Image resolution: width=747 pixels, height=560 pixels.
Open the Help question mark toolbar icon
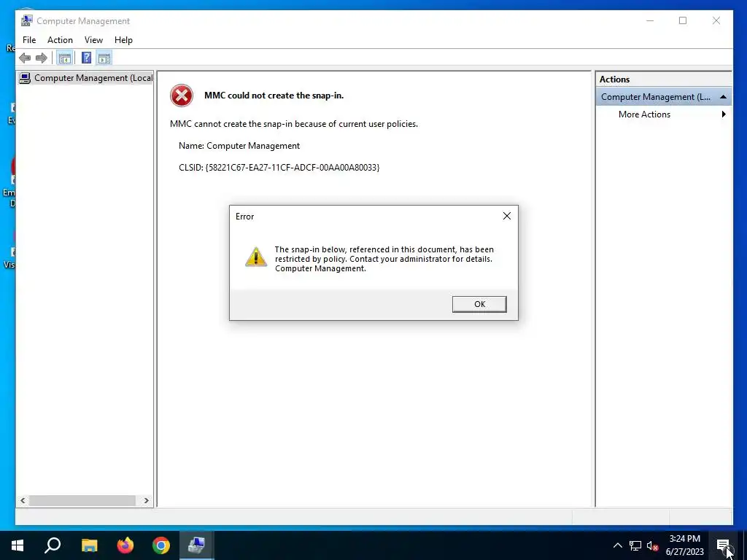pyautogui.click(x=86, y=58)
